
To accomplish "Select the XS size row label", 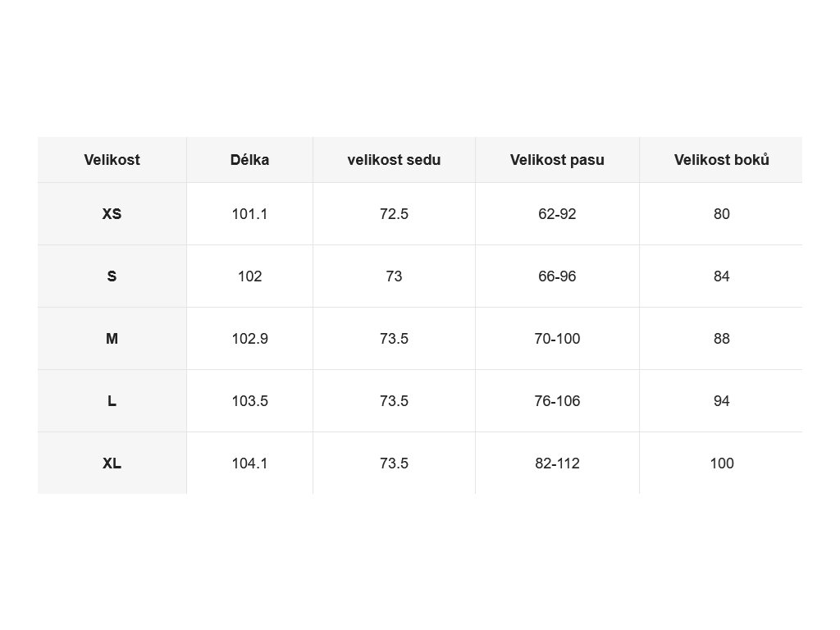I will (112, 214).
